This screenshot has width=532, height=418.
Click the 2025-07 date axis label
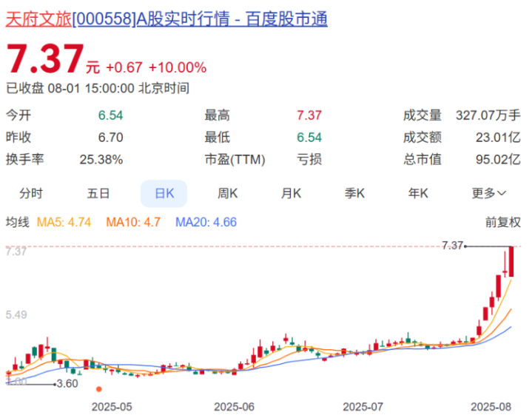[363, 407]
